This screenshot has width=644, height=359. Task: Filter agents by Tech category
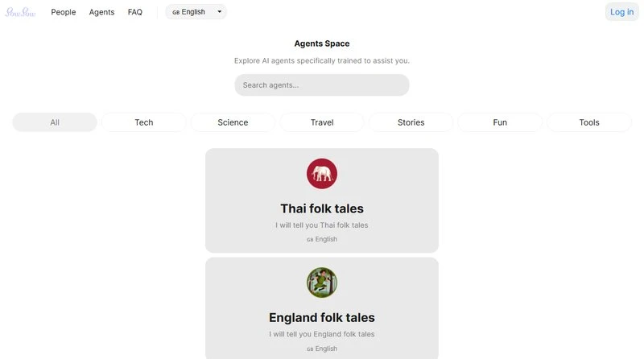tap(144, 122)
